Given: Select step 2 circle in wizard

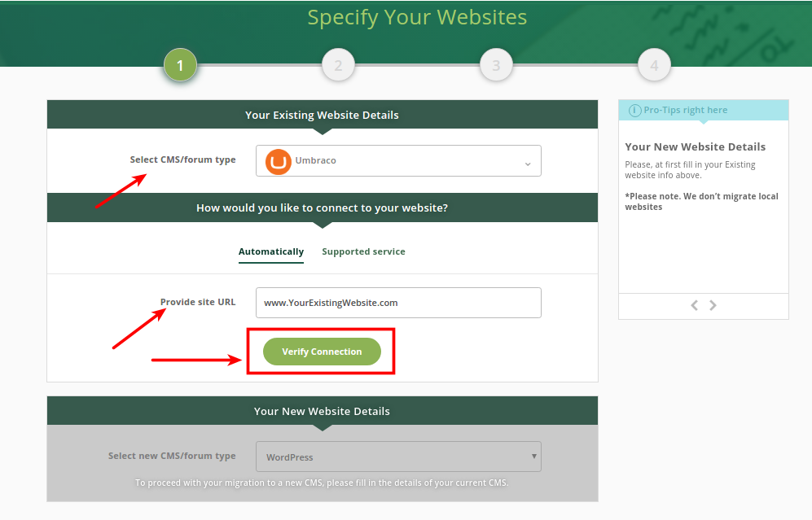Looking at the screenshot, I should click(x=338, y=65).
